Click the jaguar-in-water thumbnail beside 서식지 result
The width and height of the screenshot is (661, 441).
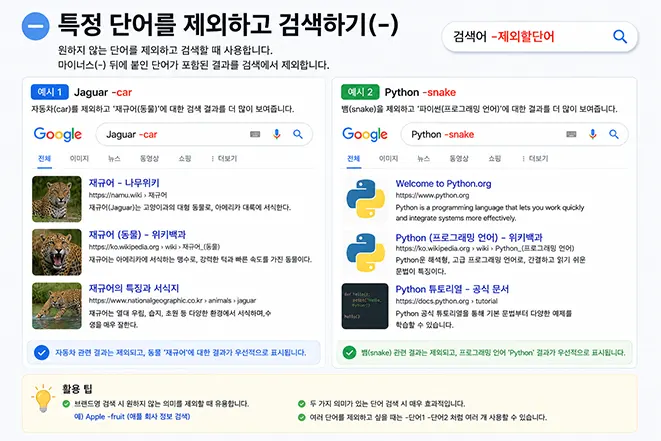(x=57, y=306)
